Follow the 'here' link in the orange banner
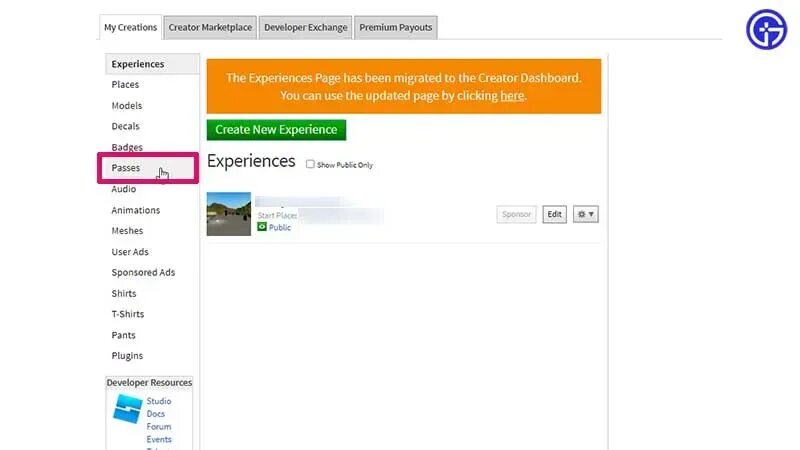The height and width of the screenshot is (450, 800). click(x=512, y=96)
